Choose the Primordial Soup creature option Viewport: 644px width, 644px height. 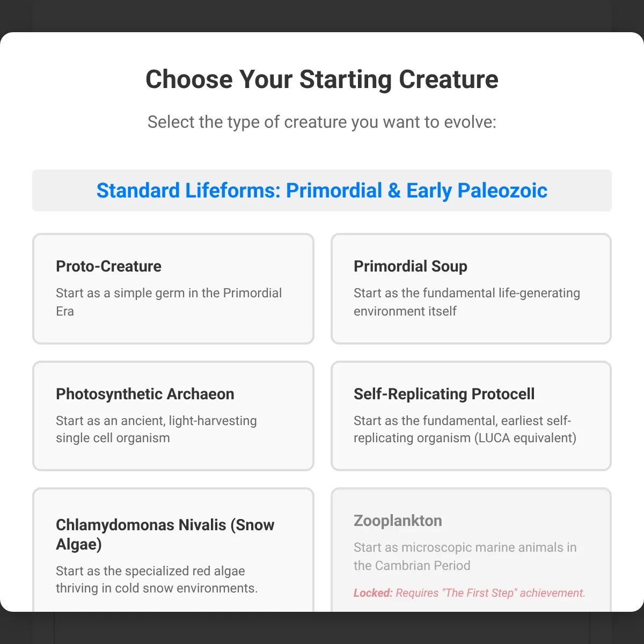coord(471,289)
